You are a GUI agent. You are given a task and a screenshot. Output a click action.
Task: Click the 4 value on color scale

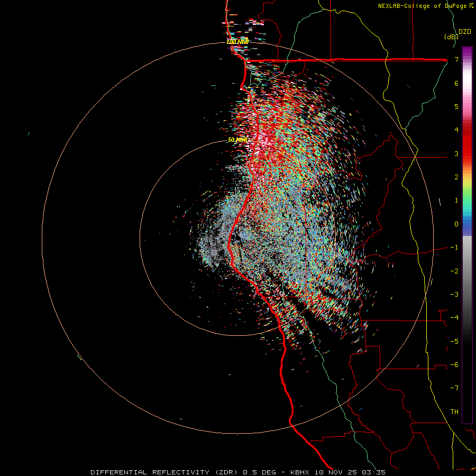(456, 130)
